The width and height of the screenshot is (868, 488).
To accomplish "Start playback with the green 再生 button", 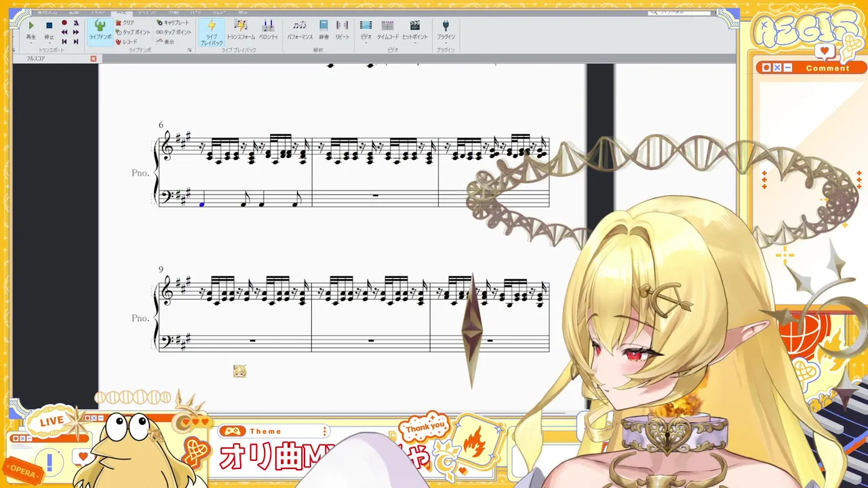I will [x=31, y=26].
